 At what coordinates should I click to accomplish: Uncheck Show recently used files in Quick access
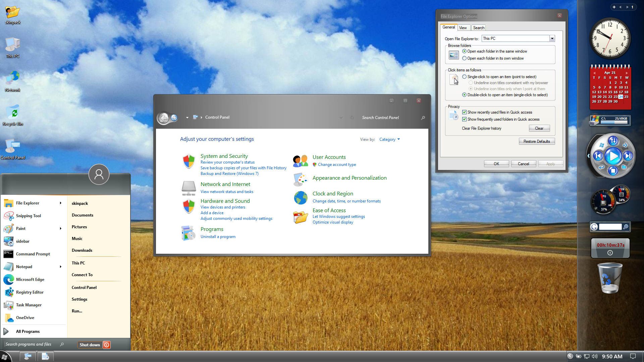pyautogui.click(x=464, y=112)
